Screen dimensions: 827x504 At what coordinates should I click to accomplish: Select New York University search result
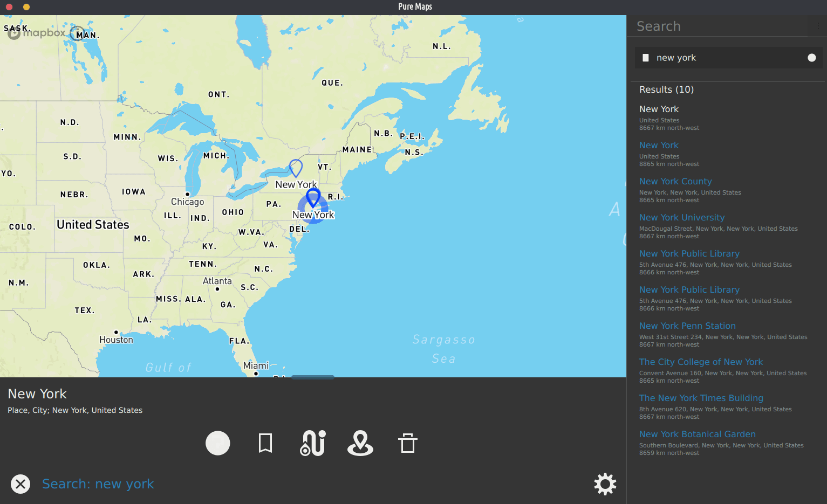click(681, 218)
